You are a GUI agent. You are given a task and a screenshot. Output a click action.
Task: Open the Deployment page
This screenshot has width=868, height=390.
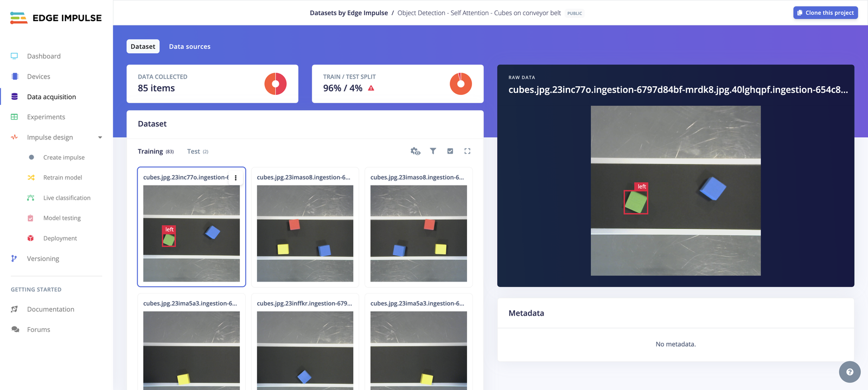pyautogui.click(x=60, y=239)
